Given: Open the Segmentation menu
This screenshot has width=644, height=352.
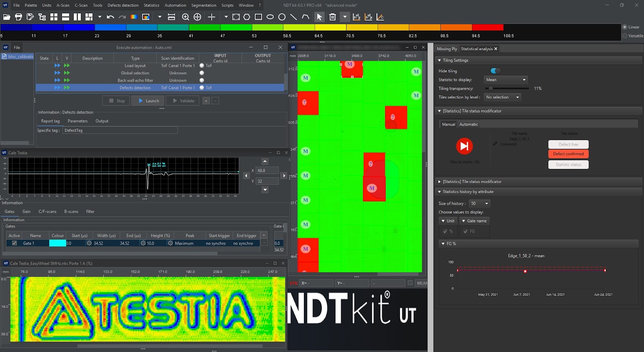Looking at the screenshot, I should (x=204, y=5).
